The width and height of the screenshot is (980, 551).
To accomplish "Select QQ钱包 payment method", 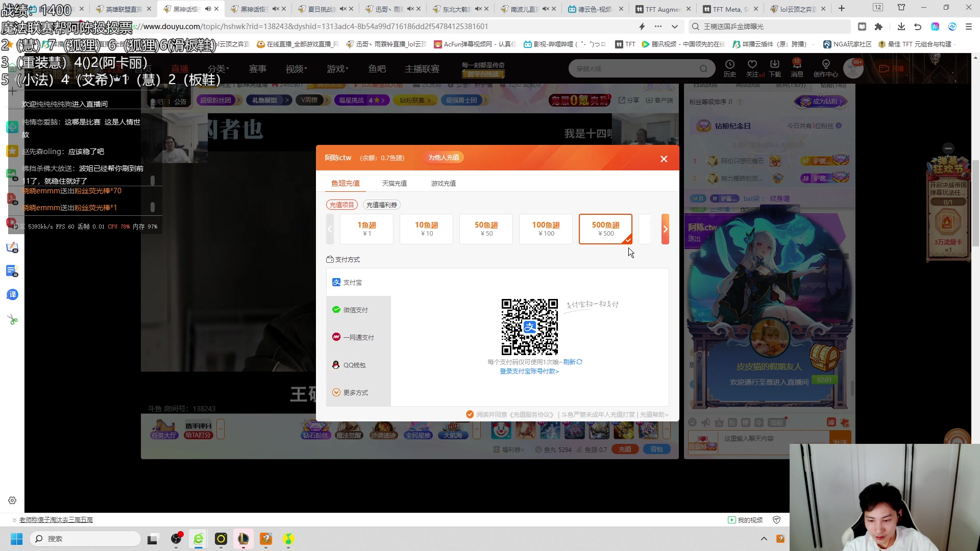I will [358, 365].
